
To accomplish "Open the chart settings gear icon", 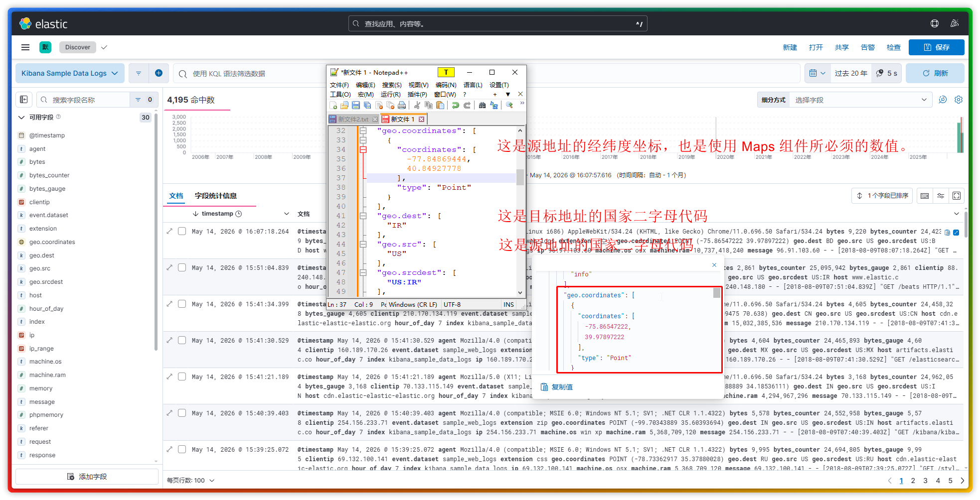I will tap(959, 100).
